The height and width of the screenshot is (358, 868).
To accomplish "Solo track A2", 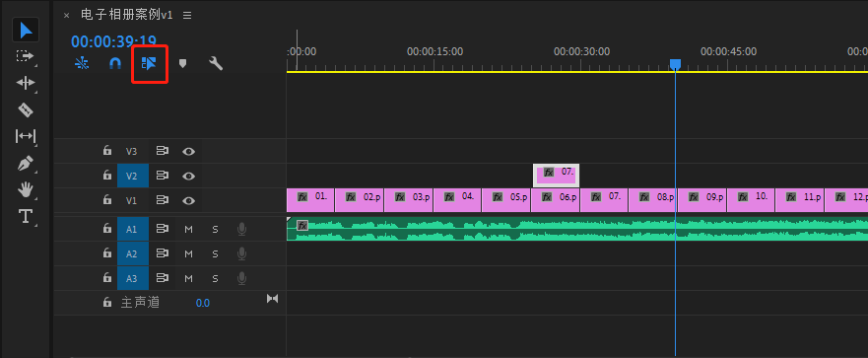I will coord(215,253).
